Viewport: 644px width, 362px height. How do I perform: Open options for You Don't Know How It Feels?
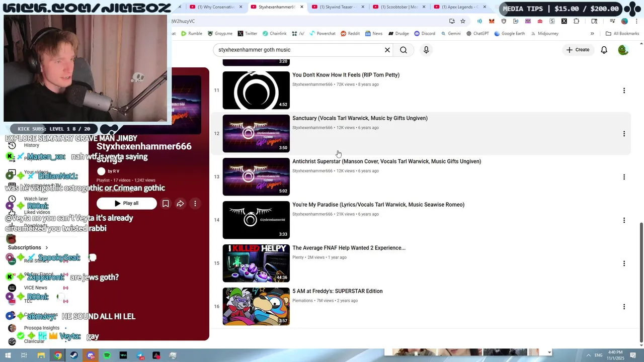pos(624,90)
